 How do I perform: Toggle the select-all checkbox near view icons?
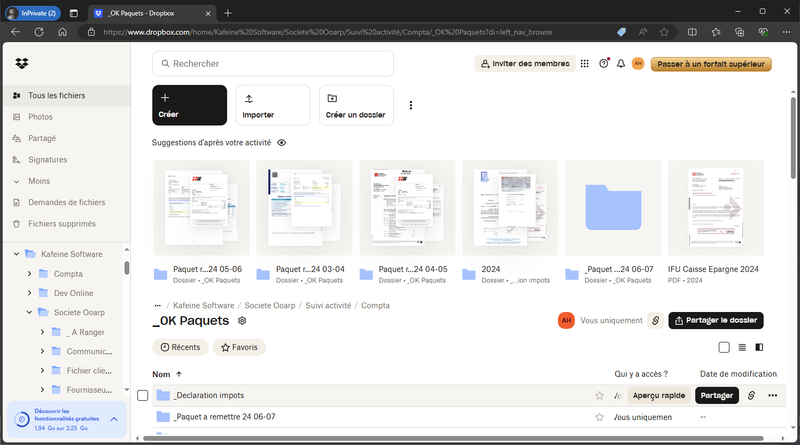[724, 348]
